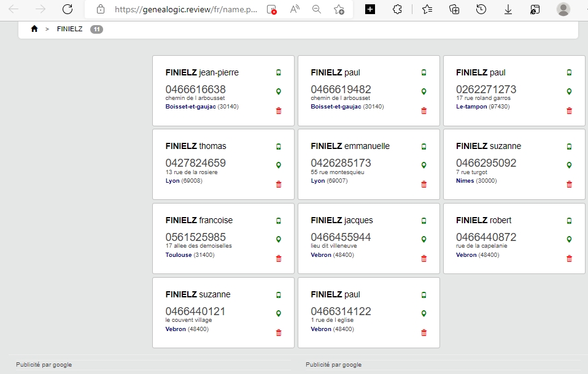Click phone icon on FINIELZ jacques card
Viewport: 588px width, 374px height.
pos(424,221)
